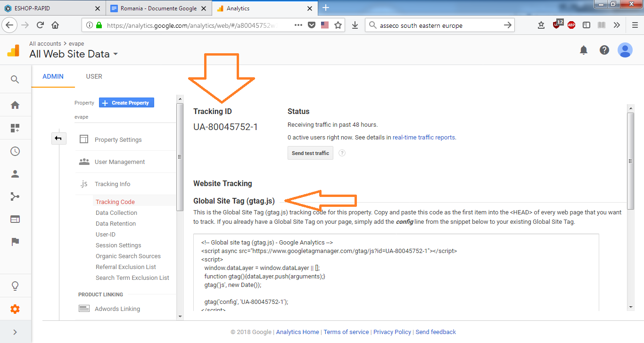This screenshot has width=644, height=343.
Task: Go to Home in Analytics sidebar
Action: pyautogui.click(x=15, y=105)
